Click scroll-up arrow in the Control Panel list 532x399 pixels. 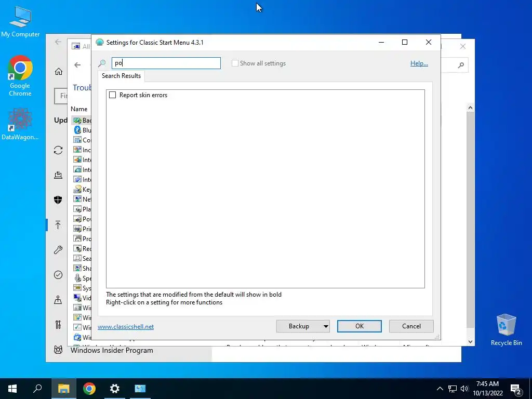click(x=470, y=108)
